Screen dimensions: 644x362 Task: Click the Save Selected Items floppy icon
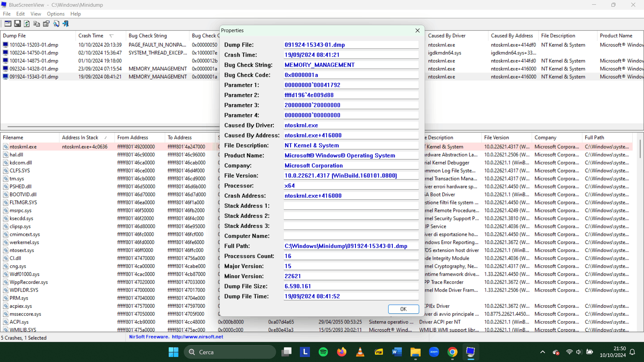click(17, 23)
